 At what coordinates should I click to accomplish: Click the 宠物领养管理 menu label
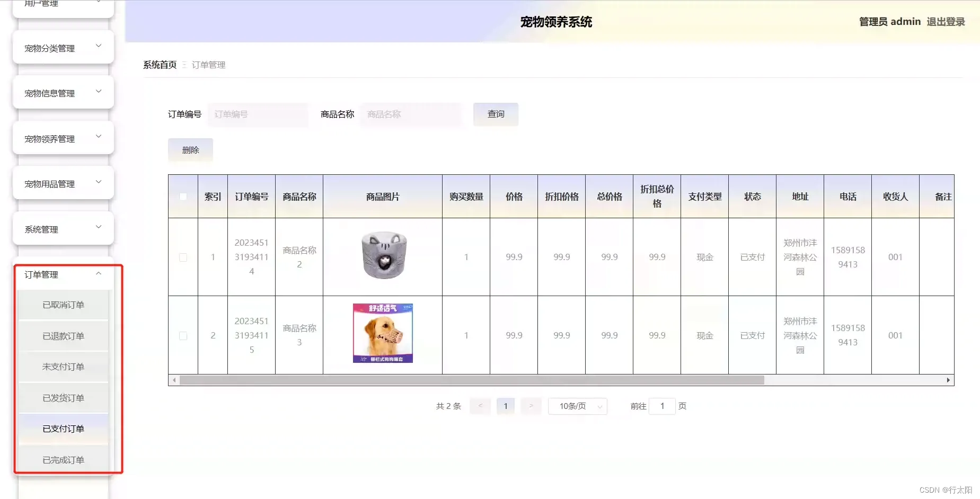coord(49,139)
